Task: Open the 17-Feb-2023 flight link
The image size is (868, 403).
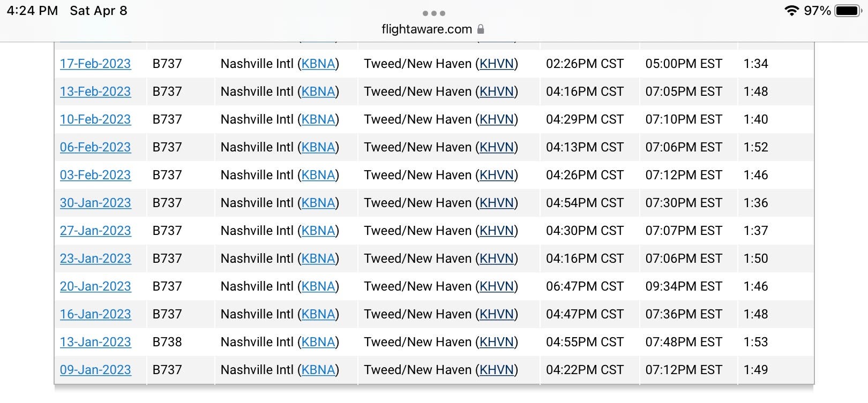Action: point(95,64)
